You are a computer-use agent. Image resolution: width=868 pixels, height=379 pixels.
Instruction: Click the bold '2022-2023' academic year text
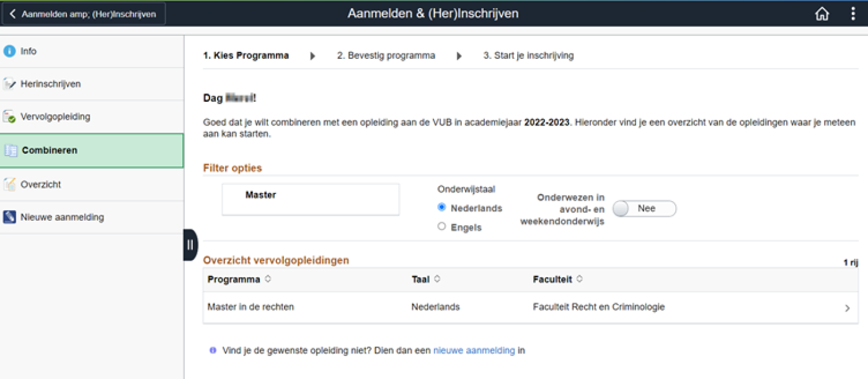pos(547,123)
